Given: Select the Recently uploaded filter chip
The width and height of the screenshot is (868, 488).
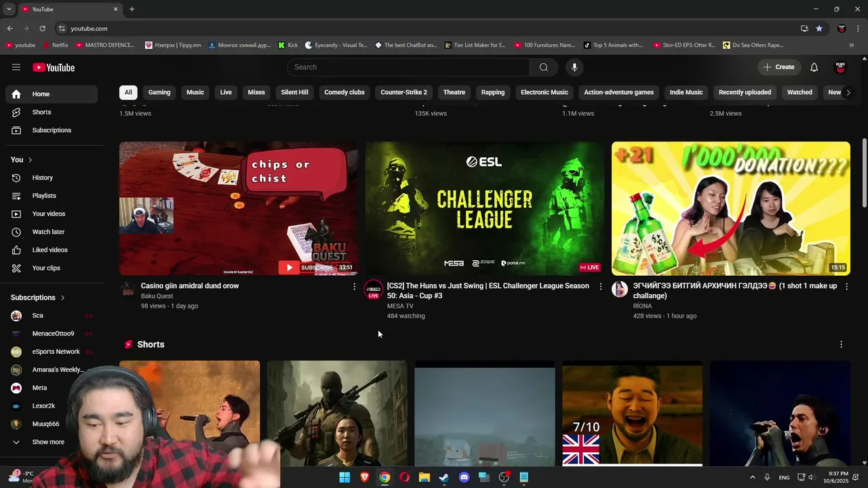Looking at the screenshot, I should [x=745, y=92].
